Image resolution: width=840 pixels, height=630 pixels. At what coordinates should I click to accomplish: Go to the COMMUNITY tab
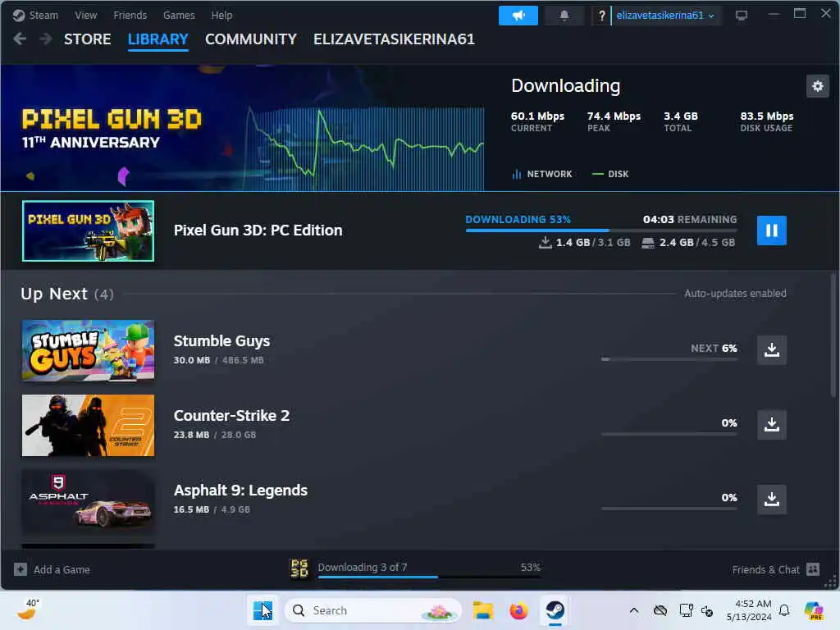251,39
